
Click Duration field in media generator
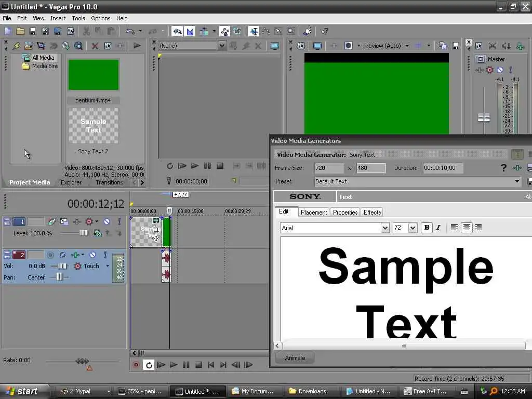(x=443, y=168)
